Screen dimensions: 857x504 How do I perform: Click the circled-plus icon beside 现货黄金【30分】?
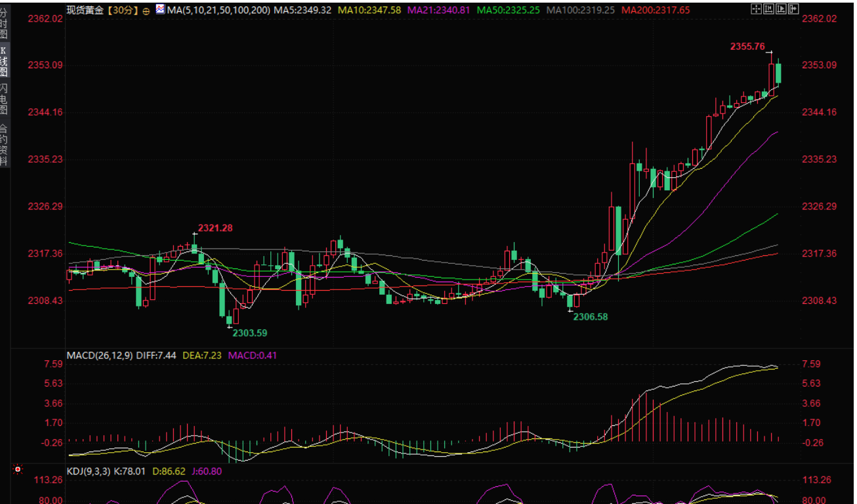point(146,11)
